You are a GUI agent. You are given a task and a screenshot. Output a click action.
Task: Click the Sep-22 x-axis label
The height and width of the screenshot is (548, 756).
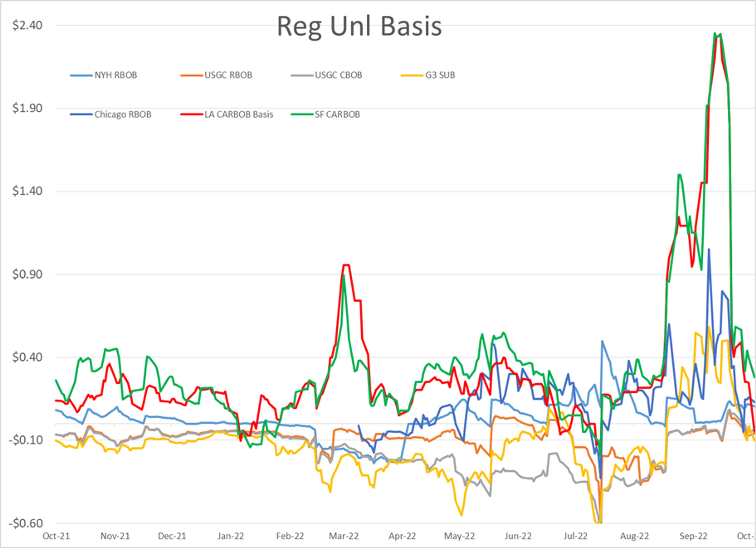point(693,536)
